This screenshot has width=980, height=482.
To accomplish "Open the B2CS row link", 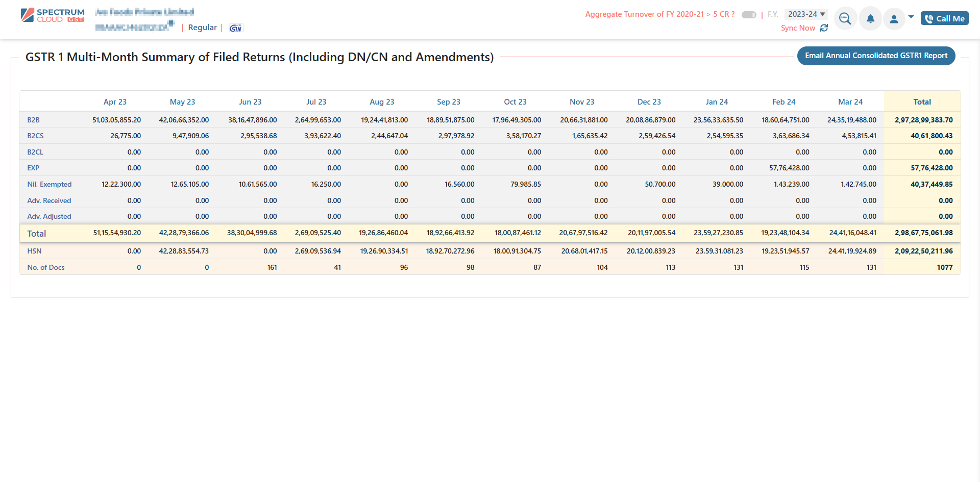I will point(35,136).
